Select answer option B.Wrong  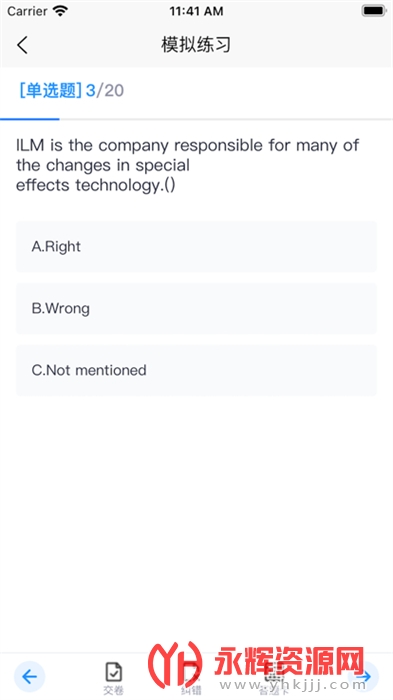click(x=196, y=308)
